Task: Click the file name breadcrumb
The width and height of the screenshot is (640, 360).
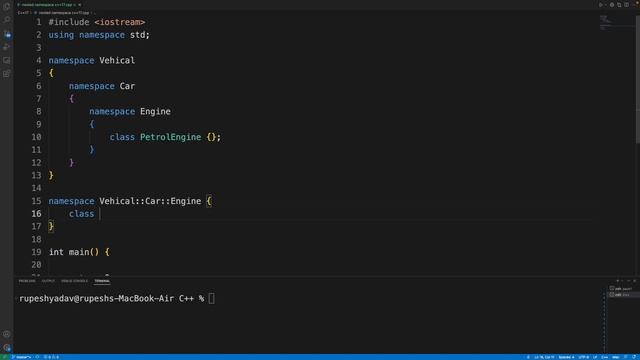Action: coord(63,13)
